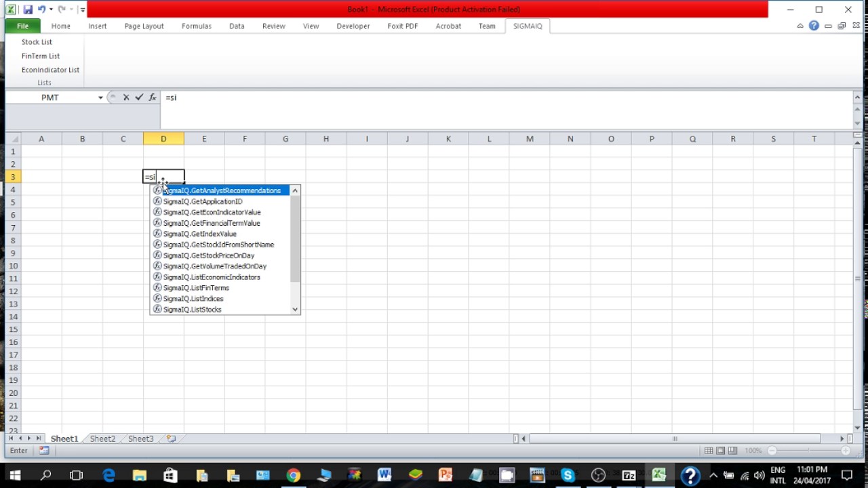Minimize the ribbon with caret icon
This screenshot has width=868, height=488.
[800, 26]
